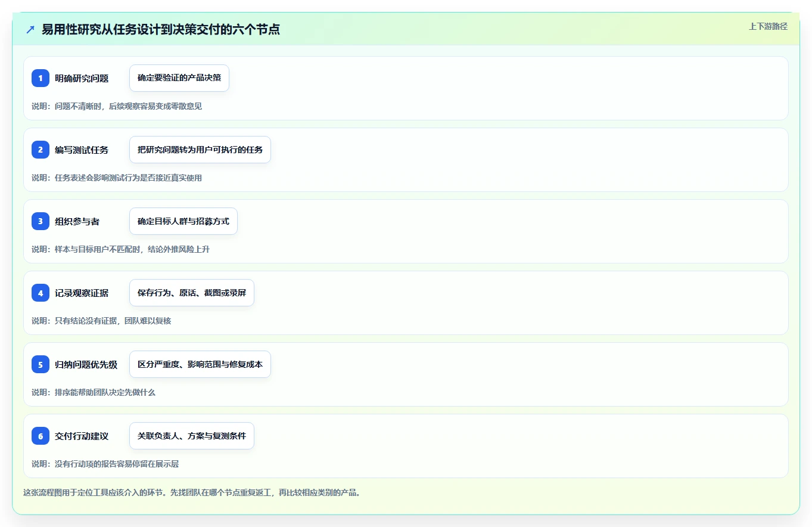Click the note 样本与目标用户不匹配时,结论外推风险上升
812x527 pixels.
[x=132, y=249]
